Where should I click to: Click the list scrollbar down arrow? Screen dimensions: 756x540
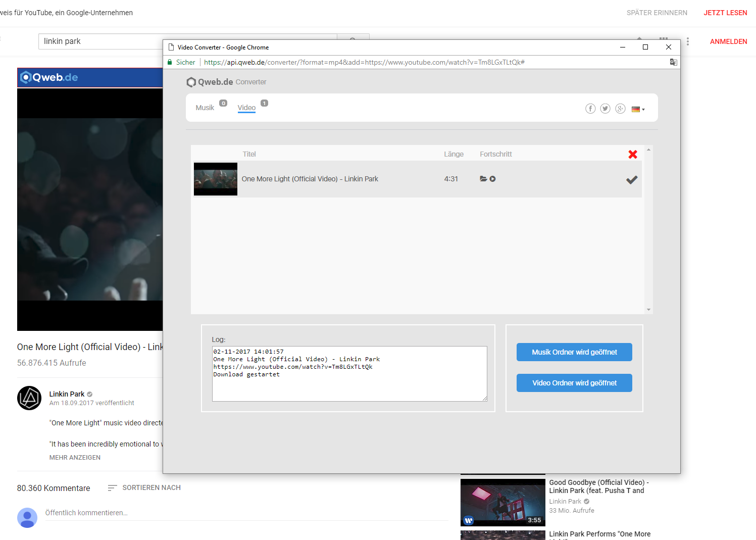648,310
